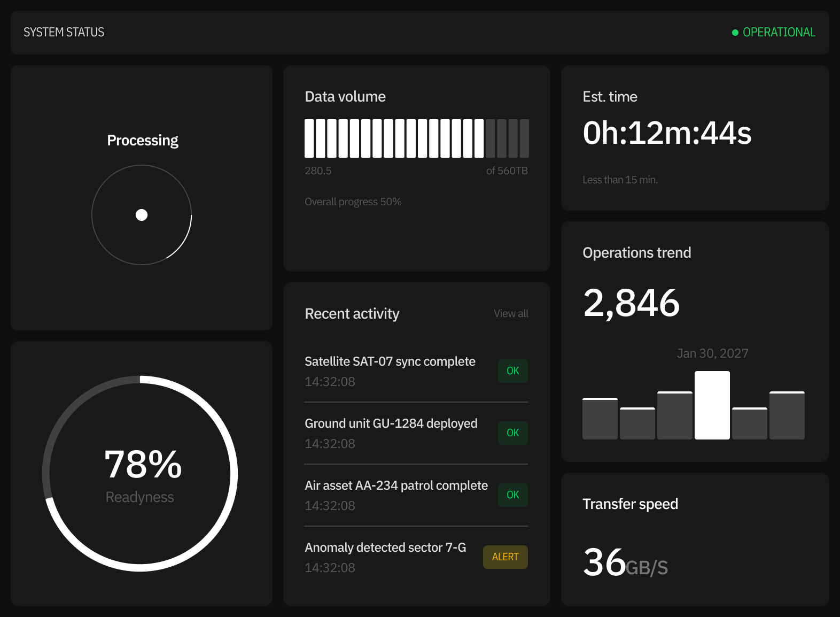Click the 14:32:08 timestamp under Satellite SAT-07
Screen dimensions: 840x617
coord(330,382)
